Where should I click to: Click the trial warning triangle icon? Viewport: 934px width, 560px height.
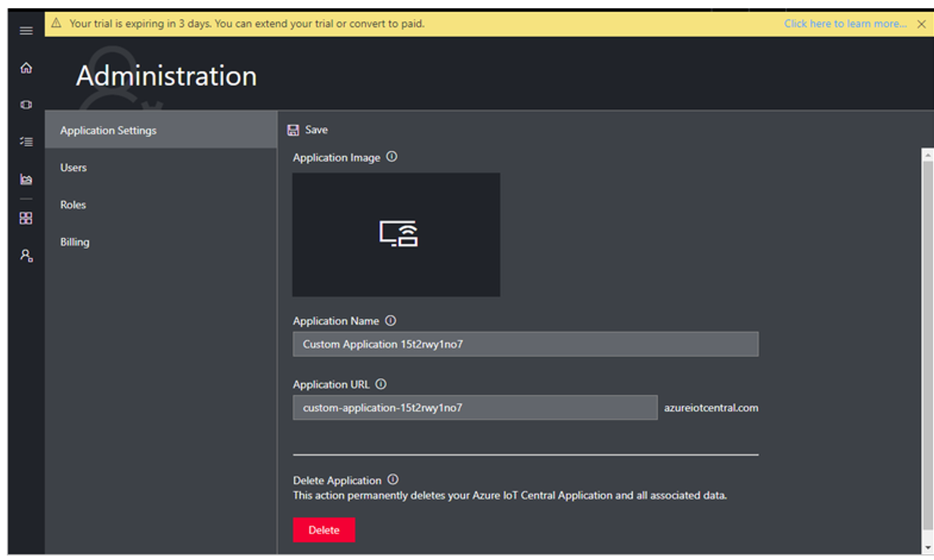56,23
